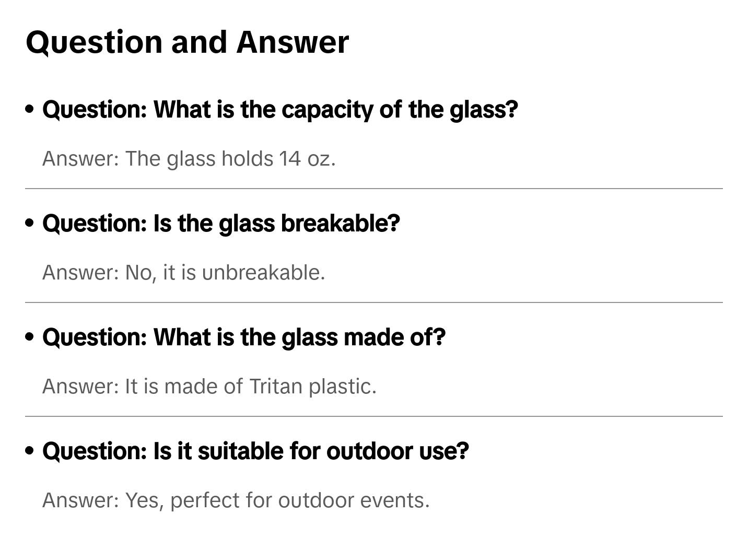Viewport: 748px width, 560px height.
Task: Click the Tritan plastic answer text
Action: [209, 387]
